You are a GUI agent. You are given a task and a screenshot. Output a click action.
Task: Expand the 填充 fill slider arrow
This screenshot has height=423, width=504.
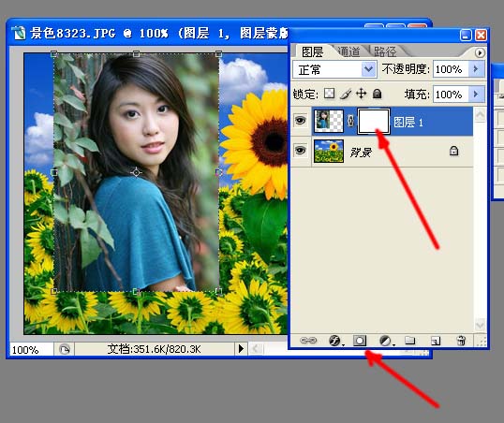click(476, 95)
